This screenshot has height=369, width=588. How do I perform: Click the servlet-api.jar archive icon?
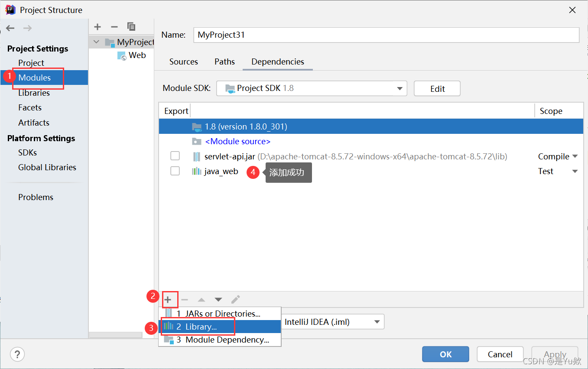click(x=197, y=156)
